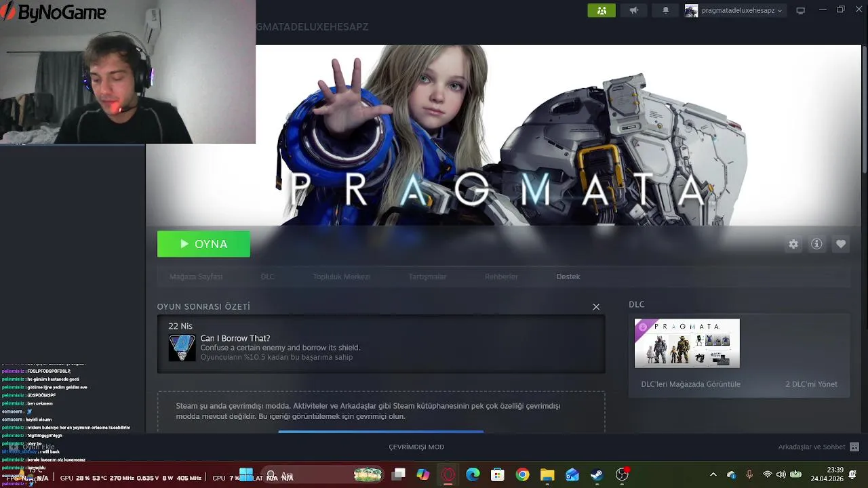The width and height of the screenshot is (868, 488).
Task: Open the Task View icon in taskbar
Action: point(398,475)
